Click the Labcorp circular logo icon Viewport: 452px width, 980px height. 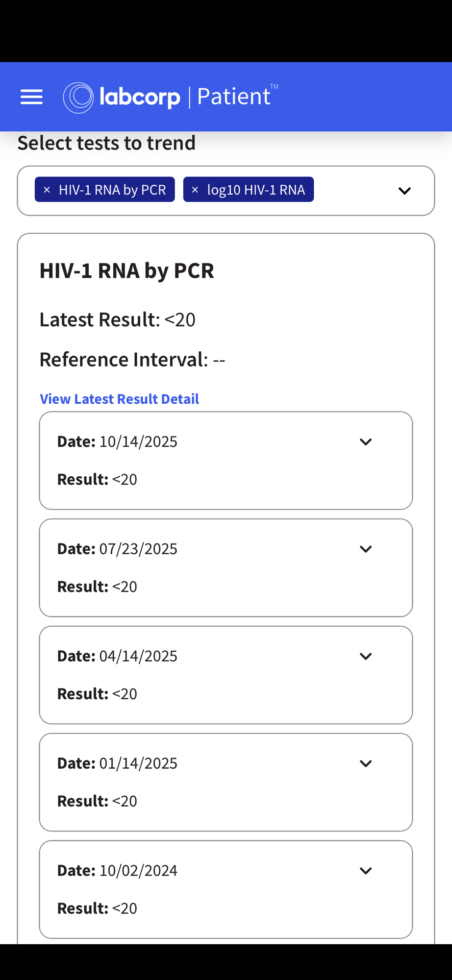(x=78, y=98)
